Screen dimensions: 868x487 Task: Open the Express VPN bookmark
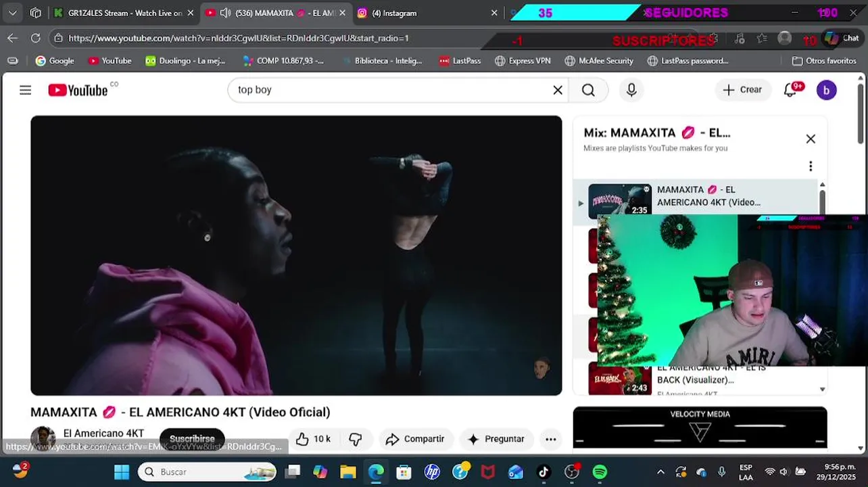[x=523, y=61]
